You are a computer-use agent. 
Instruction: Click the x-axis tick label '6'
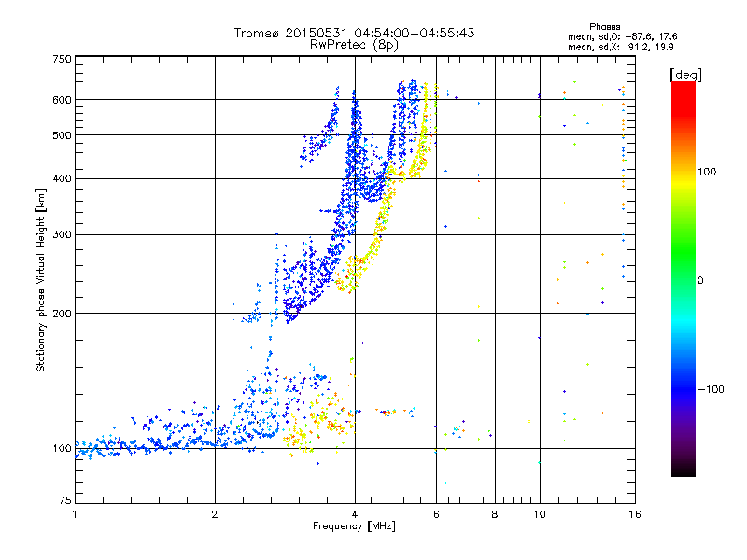point(436,514)
